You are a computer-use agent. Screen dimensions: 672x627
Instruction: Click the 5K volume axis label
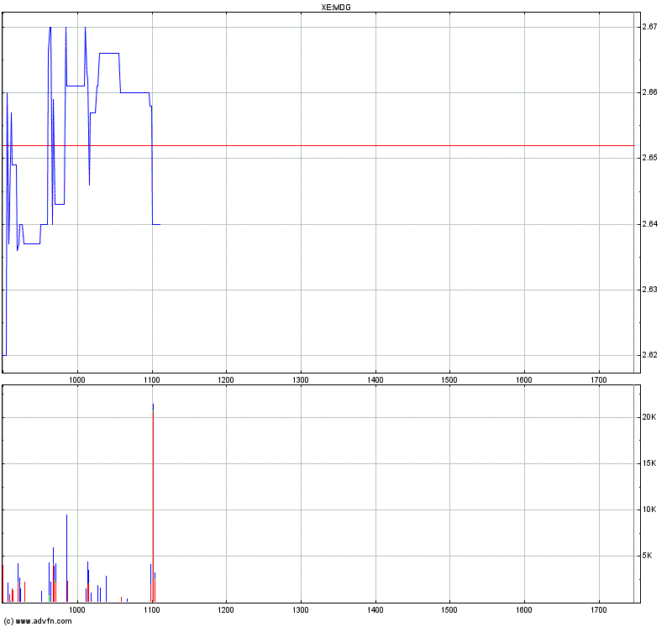pos(651,556)
